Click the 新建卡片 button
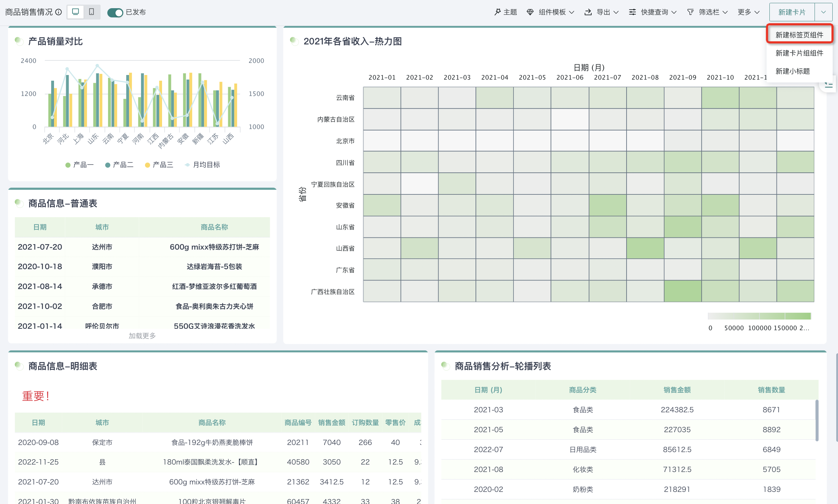This screenshot has width=838, height=504. [792, 12]
